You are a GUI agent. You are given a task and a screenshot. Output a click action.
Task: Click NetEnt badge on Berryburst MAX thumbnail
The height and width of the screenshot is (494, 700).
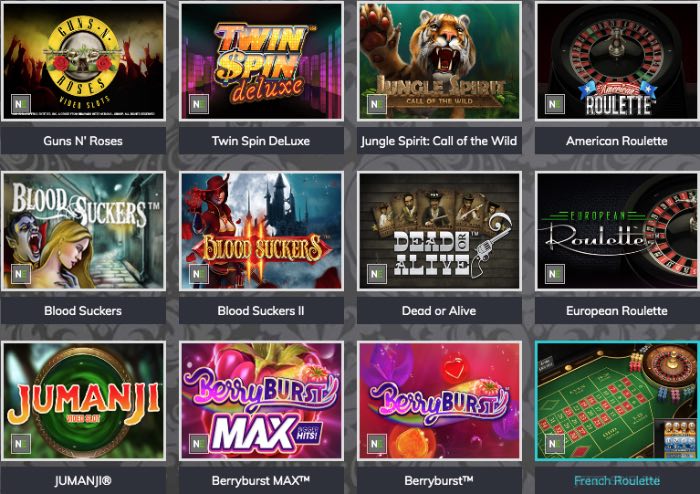coord(199,444)
